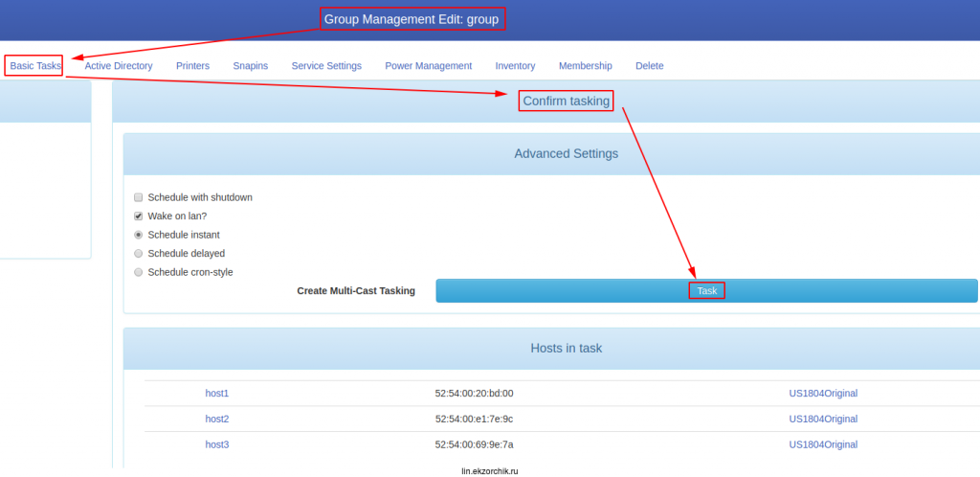Click the Advanced Settings header
This screenshot has width=980, height=477.
tap(566, 153)
